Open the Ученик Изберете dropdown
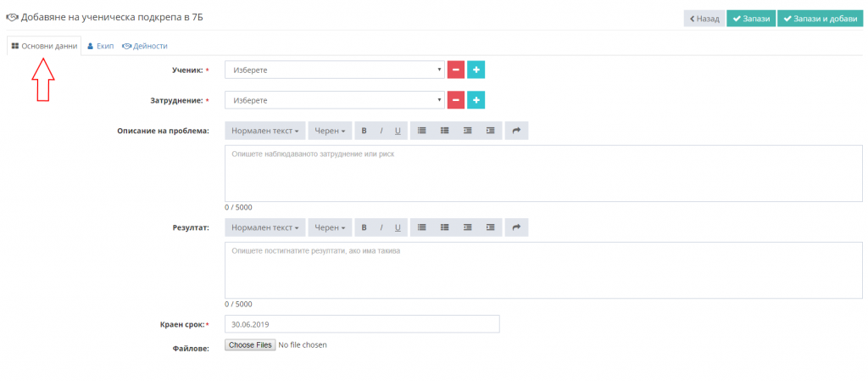The height and width of the screenshot is (381, 868). tap(334, 70)
